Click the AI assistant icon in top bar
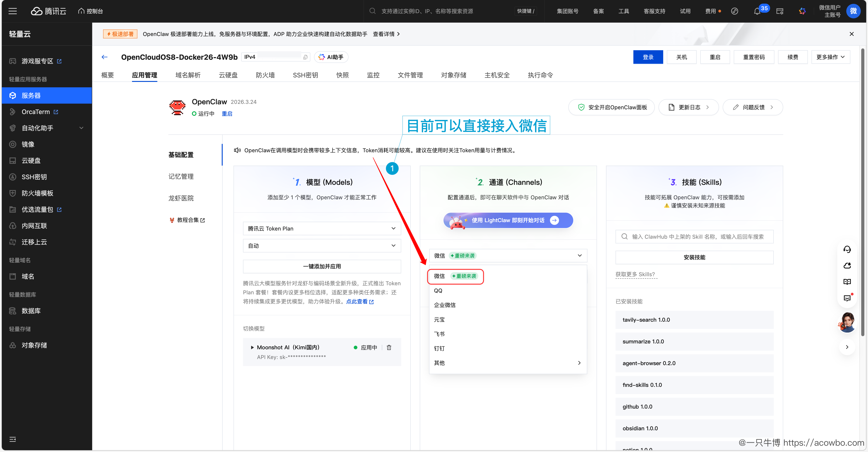Screen dimensions: 868x452 point(802,11)
